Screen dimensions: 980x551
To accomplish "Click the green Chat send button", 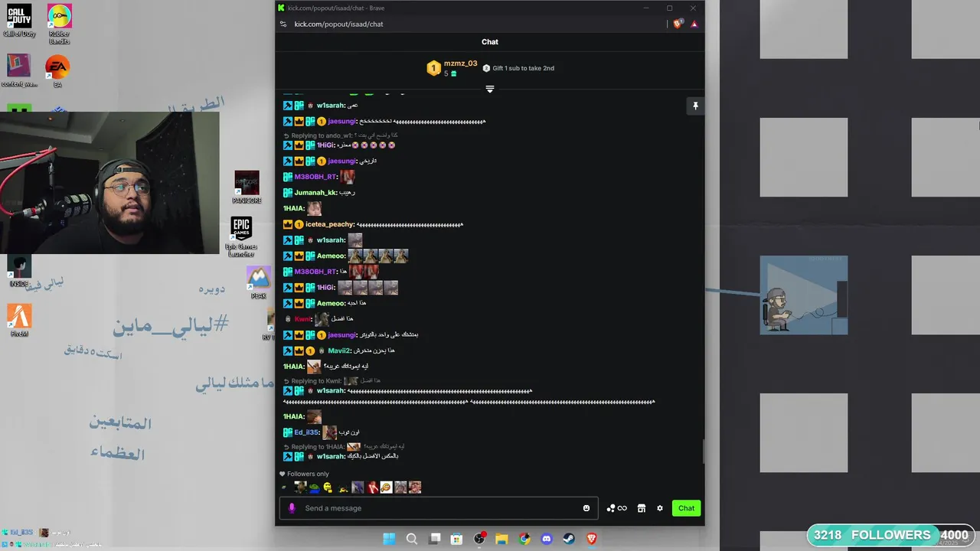I will point(687,508).
